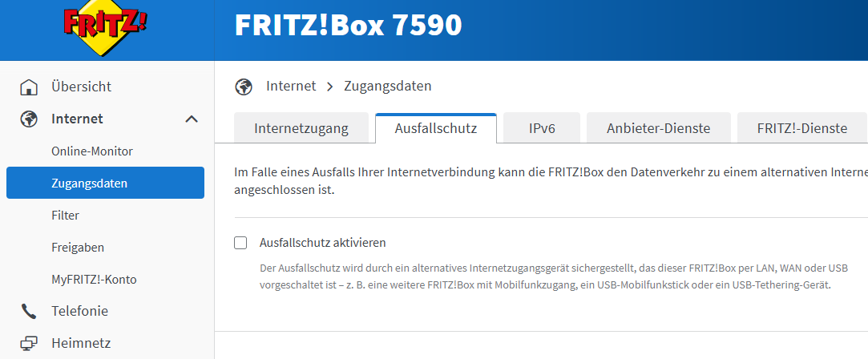Click the Internet breadcrumb link
This screenshot has height=359, width=868.
(291, 87)
